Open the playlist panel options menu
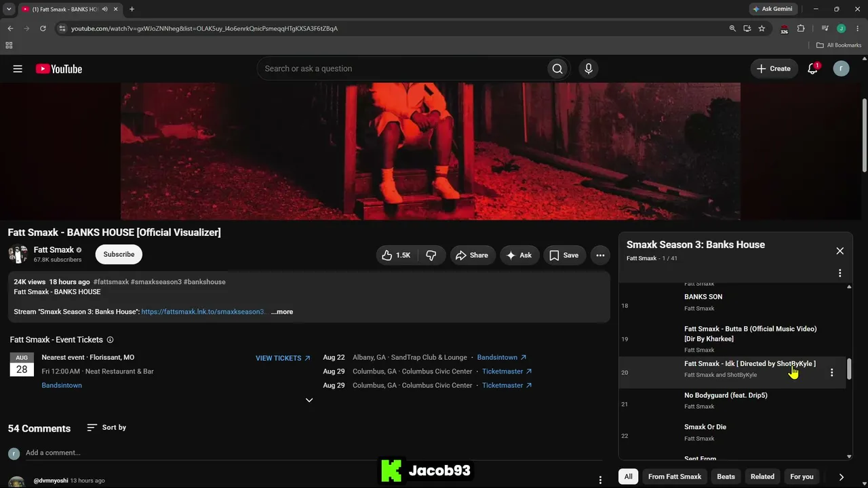 [840, 273]
